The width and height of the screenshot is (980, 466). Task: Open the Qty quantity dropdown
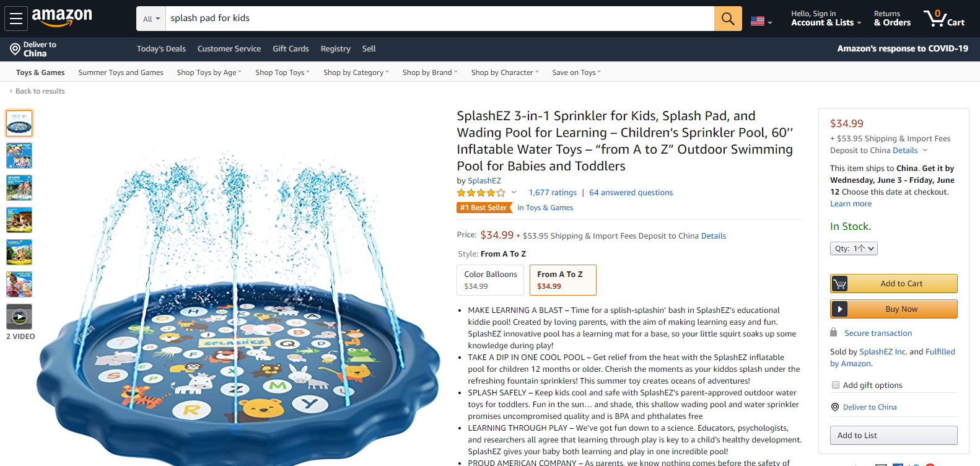854,248
